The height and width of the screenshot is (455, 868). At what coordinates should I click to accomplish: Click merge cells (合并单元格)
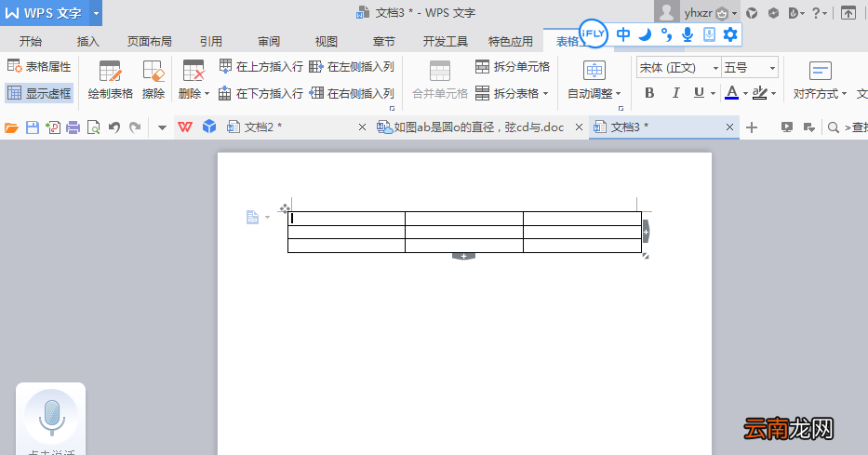pos(440,80)
